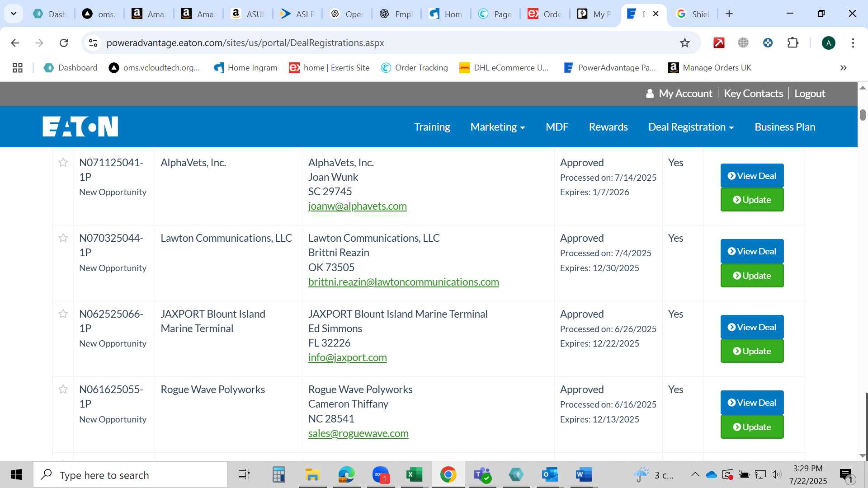Email brittni.reazin@lawtoncommunications.com link
The width and height of the screenshot is (868, 488).
[x=403, y=282]
